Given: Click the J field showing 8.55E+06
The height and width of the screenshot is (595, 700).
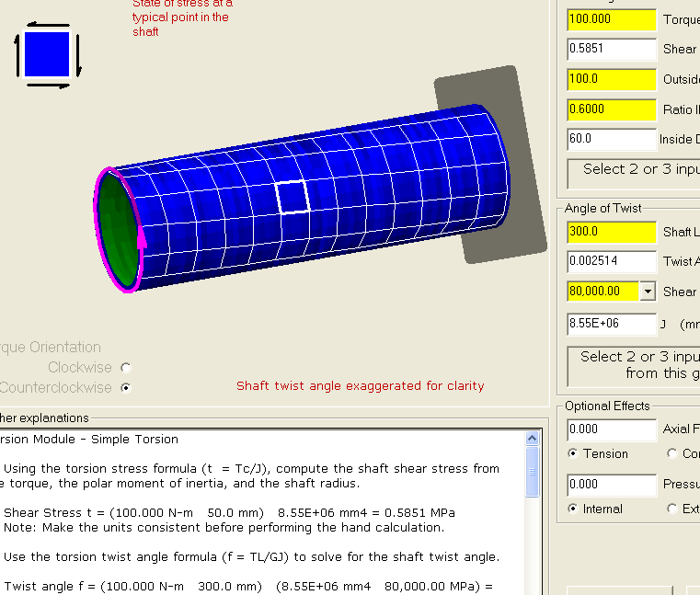Looking at the screenshot, I should point(612,324).
